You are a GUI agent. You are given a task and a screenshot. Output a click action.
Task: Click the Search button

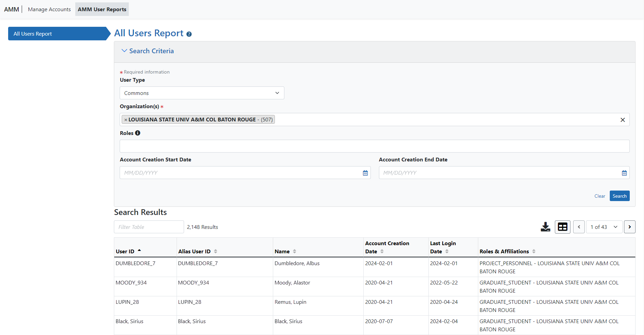(619, 196)
